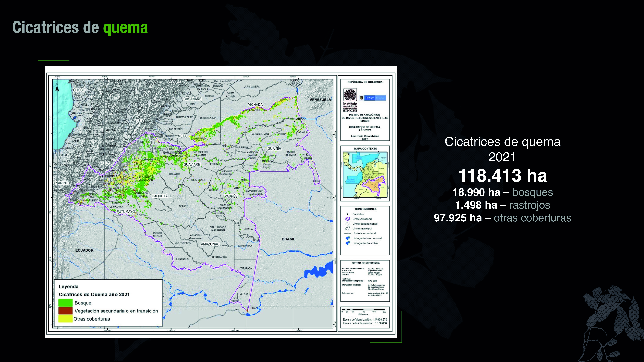This screenshot has width=644, height=362.
Task: Click the LA PRIMAVERA municipality label
Action: [x=252, y=87]
